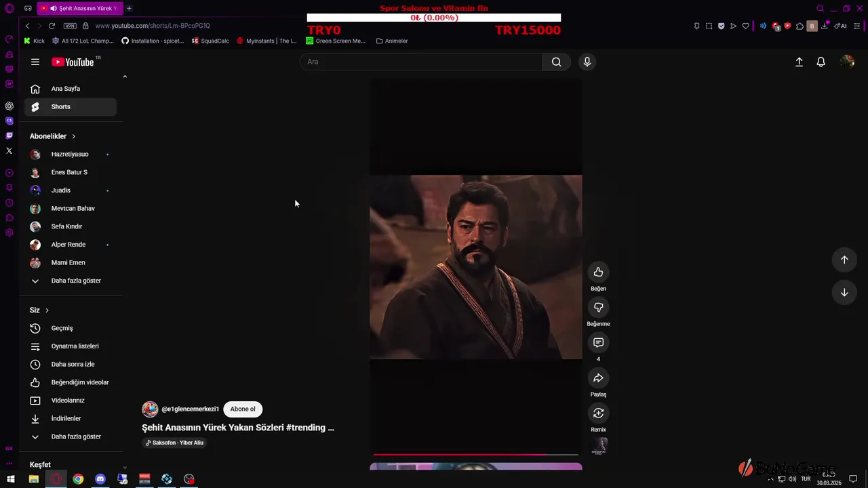Go to the next short

(844, 293)
